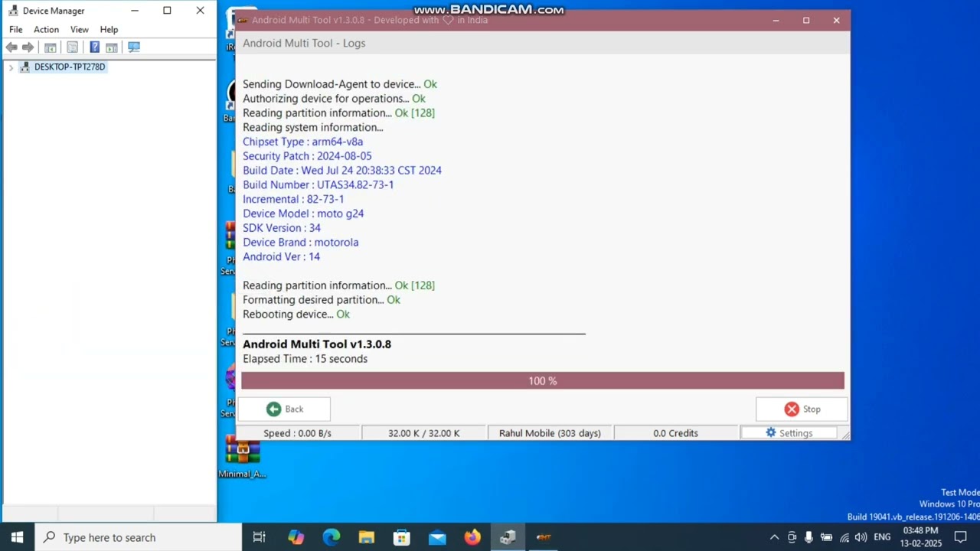Click Build Date : Wed Jul 24 log line
Screen dimensions: 980x551
342,171
